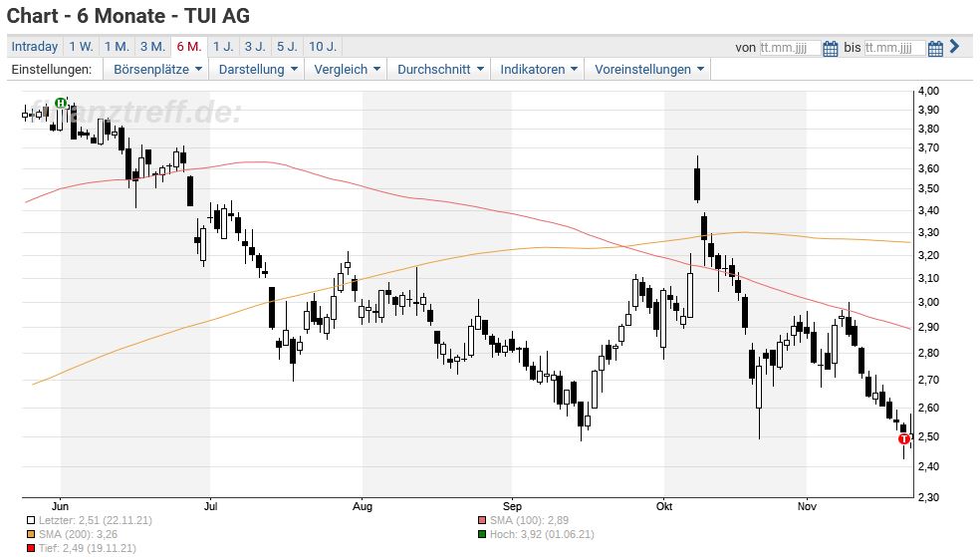980x557 pixels.
Task: Click the 4,00 price axis value
Action: coord(929,92)
